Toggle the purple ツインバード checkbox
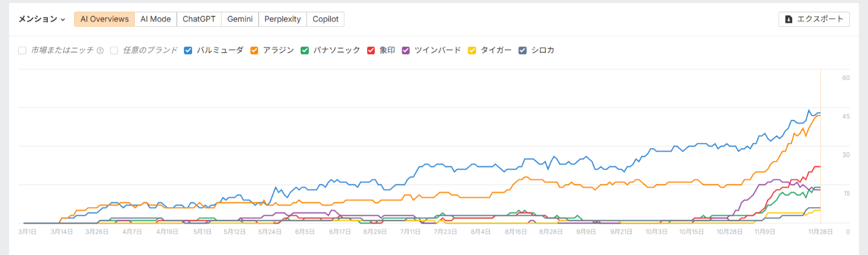 406,50
